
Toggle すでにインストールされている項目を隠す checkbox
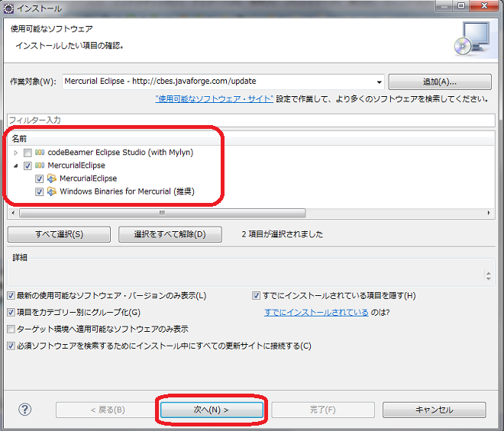coord(256,295)
